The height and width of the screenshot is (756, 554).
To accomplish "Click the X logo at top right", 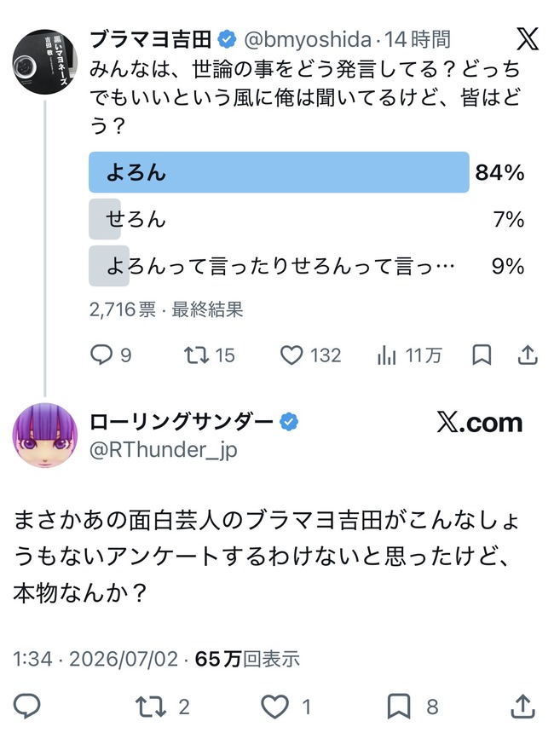I will [x=528, y=39].
